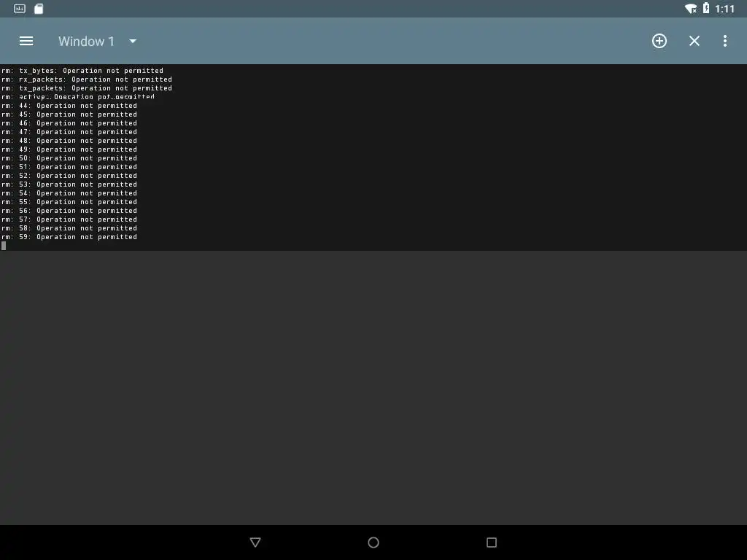Click the 'rm: 56' error line
This screenshot has height=560, width=747.
click(x=69, y=211)
